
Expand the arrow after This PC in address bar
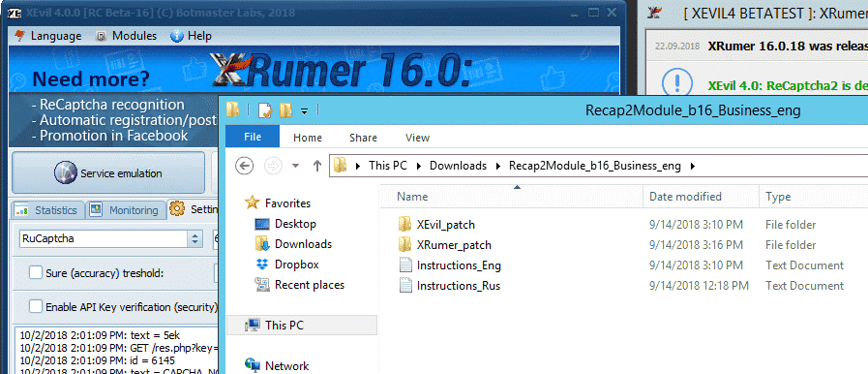[x=419, y=166]
